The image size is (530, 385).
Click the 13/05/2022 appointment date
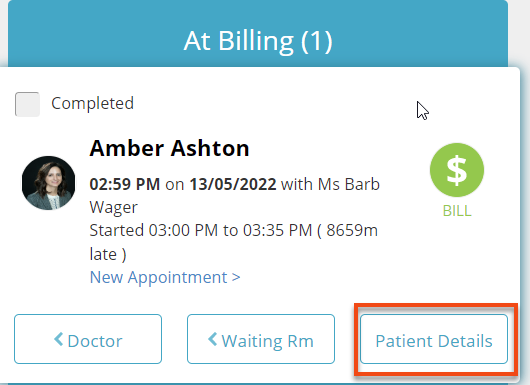point(233,184)
